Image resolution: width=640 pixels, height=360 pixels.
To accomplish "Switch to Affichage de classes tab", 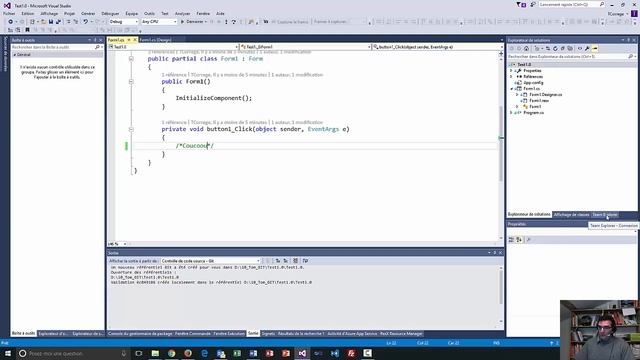I will click(x=571, y=215).
